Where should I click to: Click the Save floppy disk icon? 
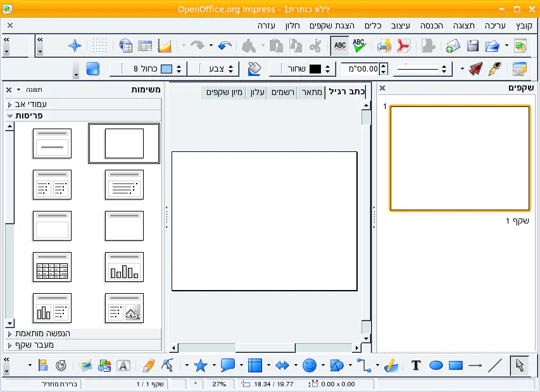[x=472, y=46]
